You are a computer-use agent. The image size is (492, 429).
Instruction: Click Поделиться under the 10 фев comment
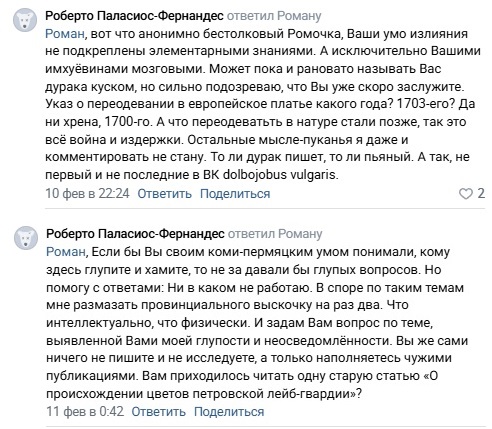(x=235, y=194)
